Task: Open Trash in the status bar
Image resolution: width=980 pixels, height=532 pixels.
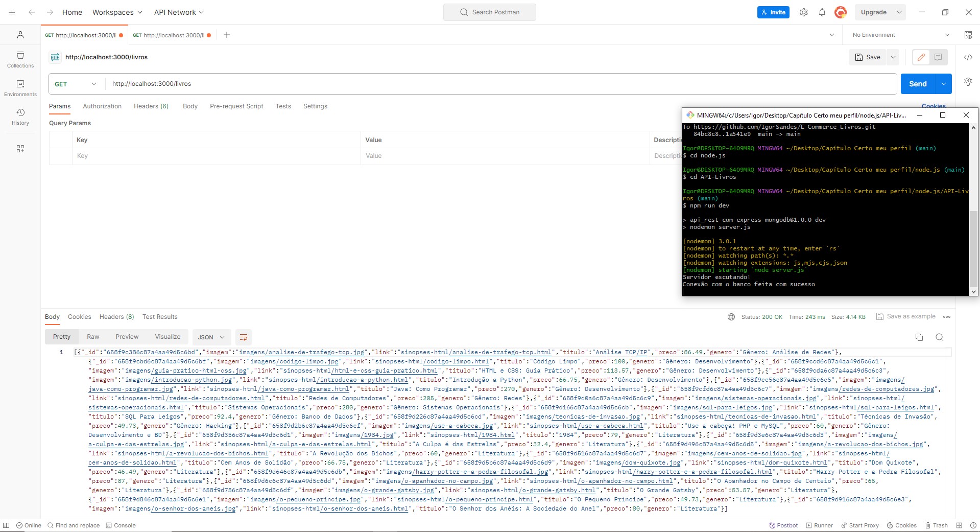Action: 937,525
